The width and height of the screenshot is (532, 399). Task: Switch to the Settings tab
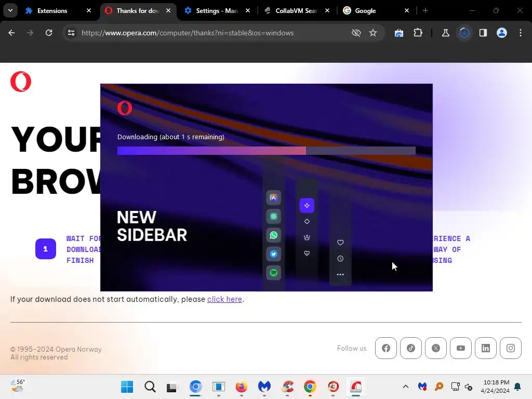point(217,11)
